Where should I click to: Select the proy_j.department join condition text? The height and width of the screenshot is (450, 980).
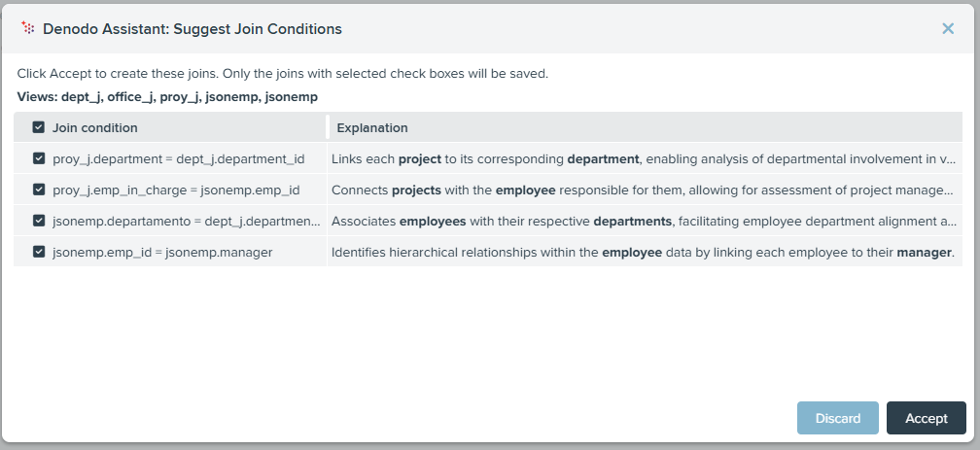[x=179, y=158]
